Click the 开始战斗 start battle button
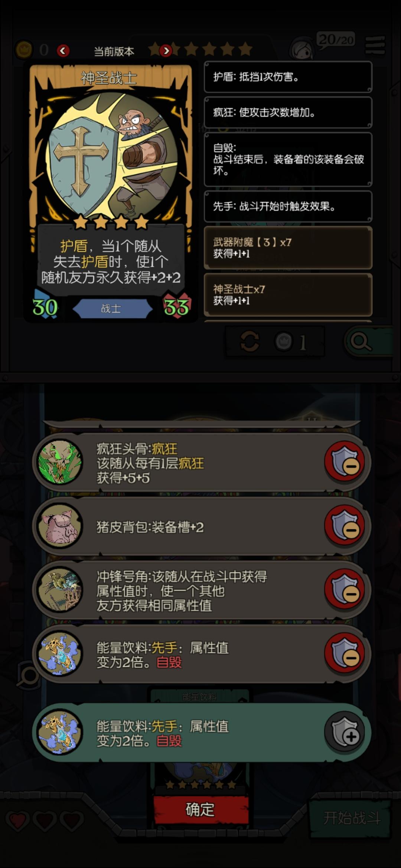This screenshot has height=868, width=401. point(351,818)
